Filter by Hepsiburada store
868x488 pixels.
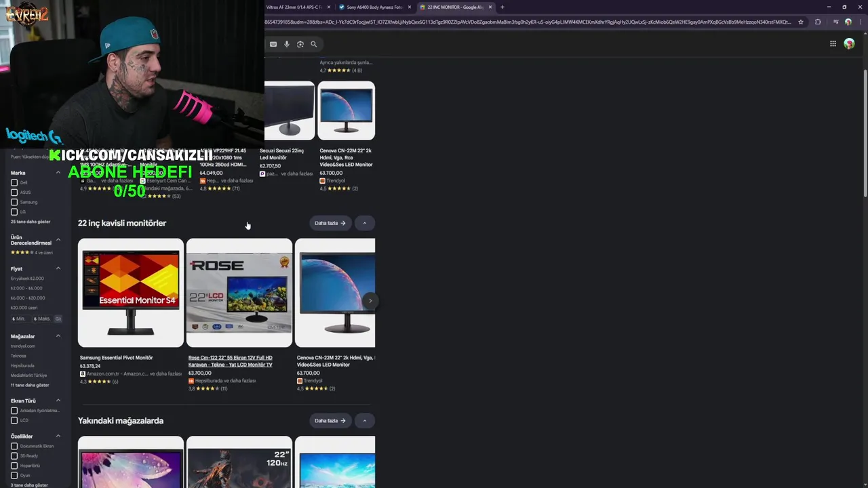[22, 365]
